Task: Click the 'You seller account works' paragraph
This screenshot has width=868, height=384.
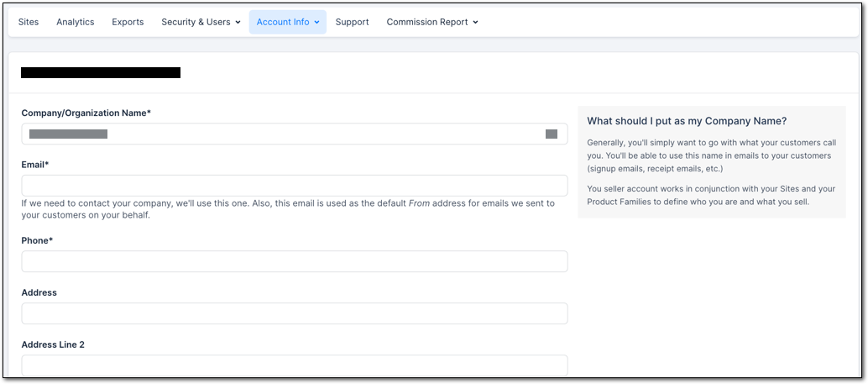Action: [711, 196]
